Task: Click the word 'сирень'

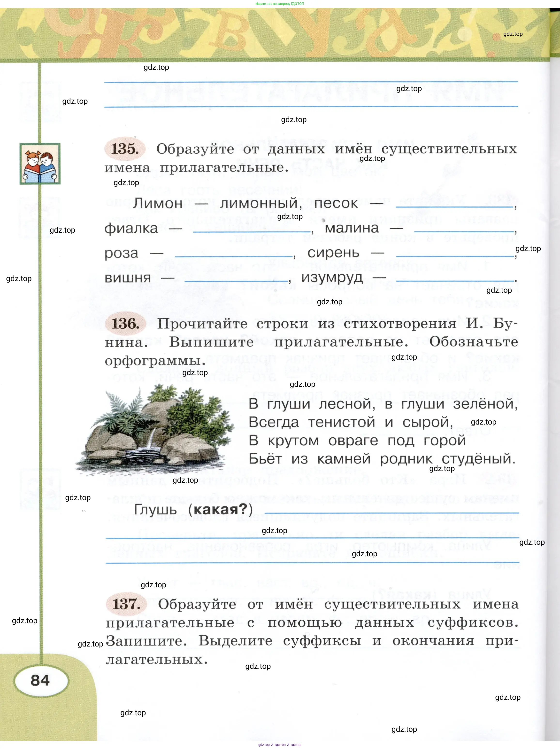Action: 333,253
